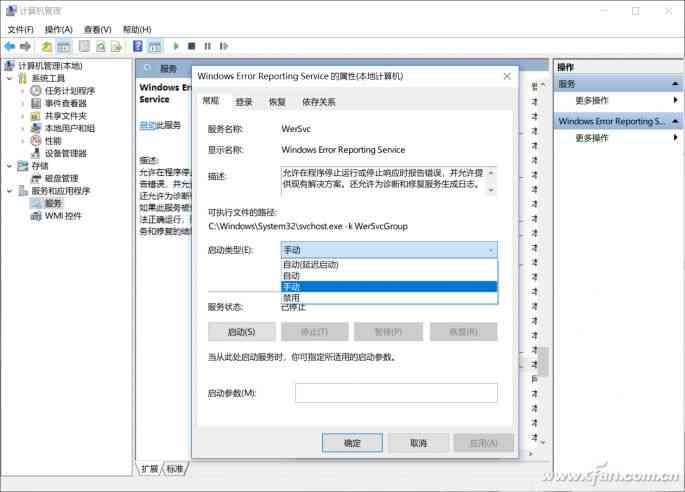Click the refresh toolbar icon
Screen dimensions: 685x492
[x=100, y=46]
